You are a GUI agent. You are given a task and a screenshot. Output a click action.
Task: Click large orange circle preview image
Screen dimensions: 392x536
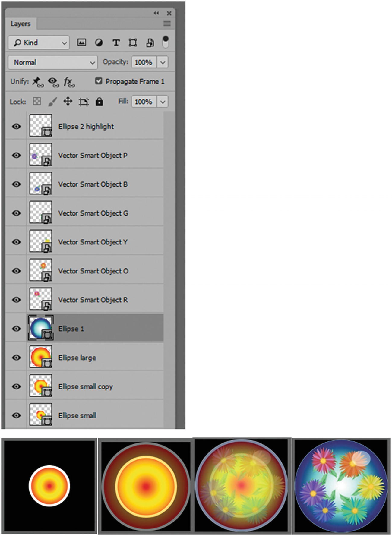(x=146, y=487)
